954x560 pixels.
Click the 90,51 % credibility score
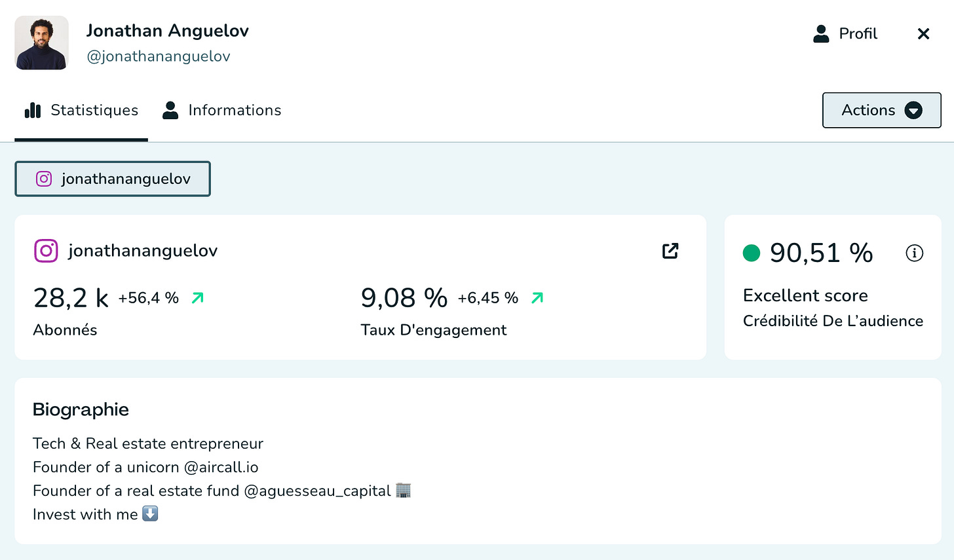(821, 253)
